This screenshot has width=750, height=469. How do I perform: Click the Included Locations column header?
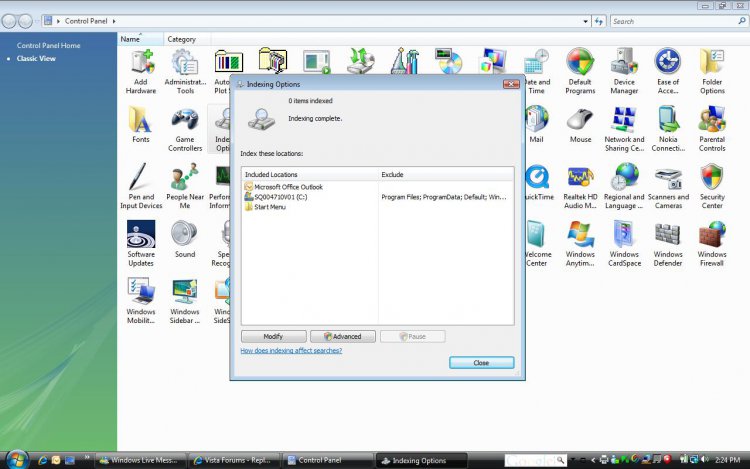pos(310,175)
